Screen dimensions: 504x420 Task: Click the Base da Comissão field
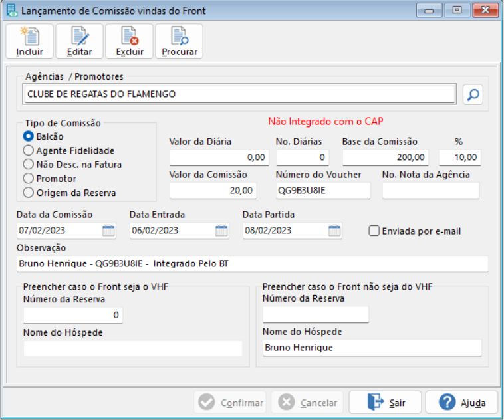[x=386, y=157]
